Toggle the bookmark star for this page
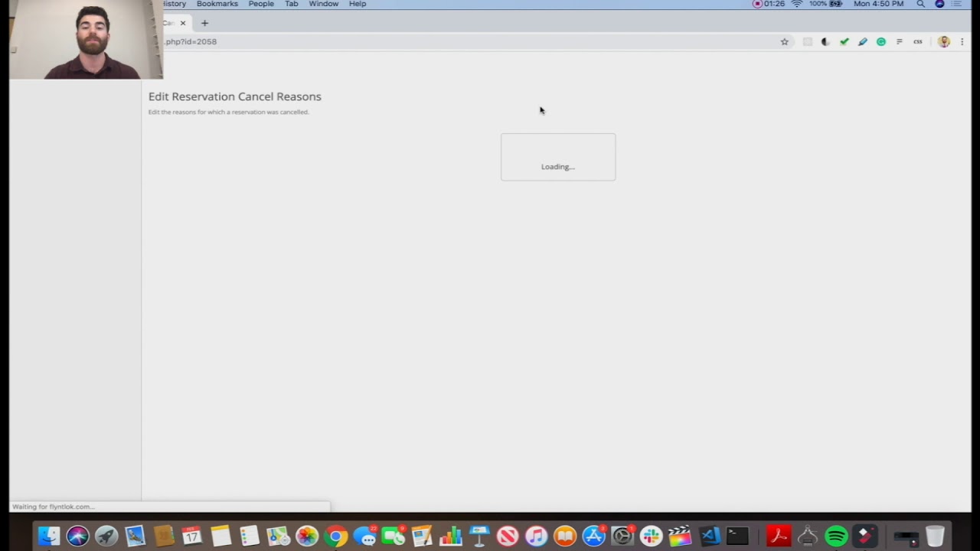This screenshot has width=980, height=551. pos(784,41)
